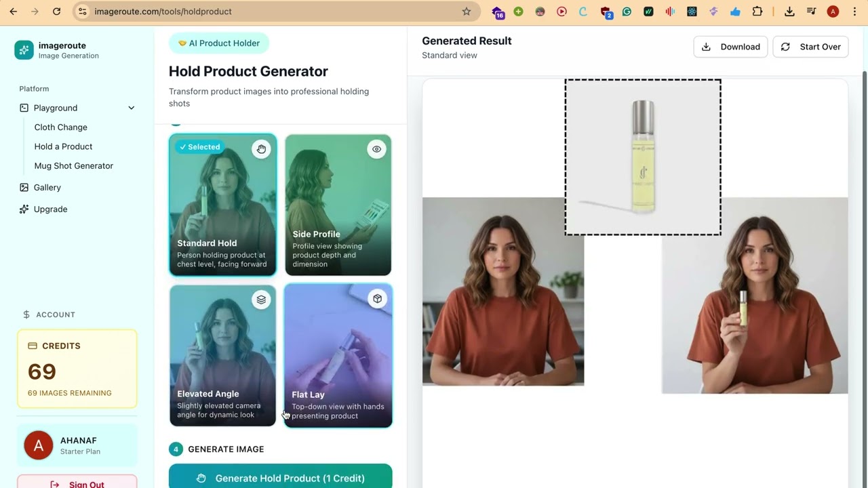Click the imageroute logo icon
This screenshot has height=488, width=868.
pos(24,50)
